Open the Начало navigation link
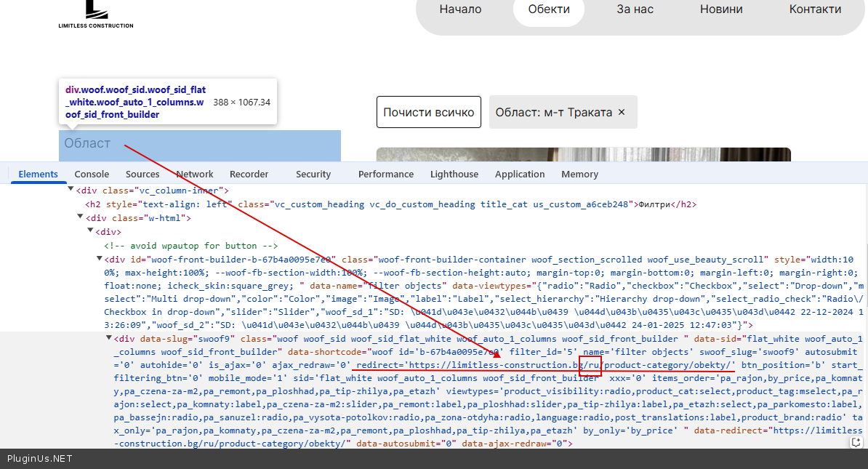Image resolution: width=868 pixels, height=469 pixels. [x=460, y=9]
